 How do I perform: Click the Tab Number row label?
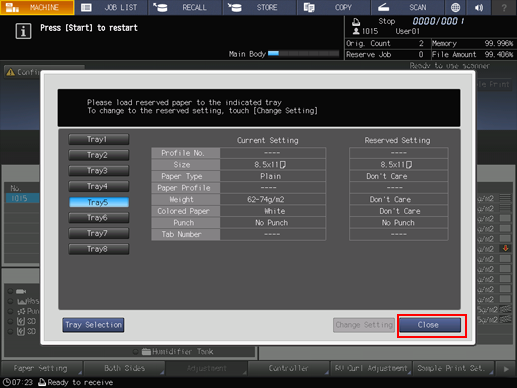(186, 235)
